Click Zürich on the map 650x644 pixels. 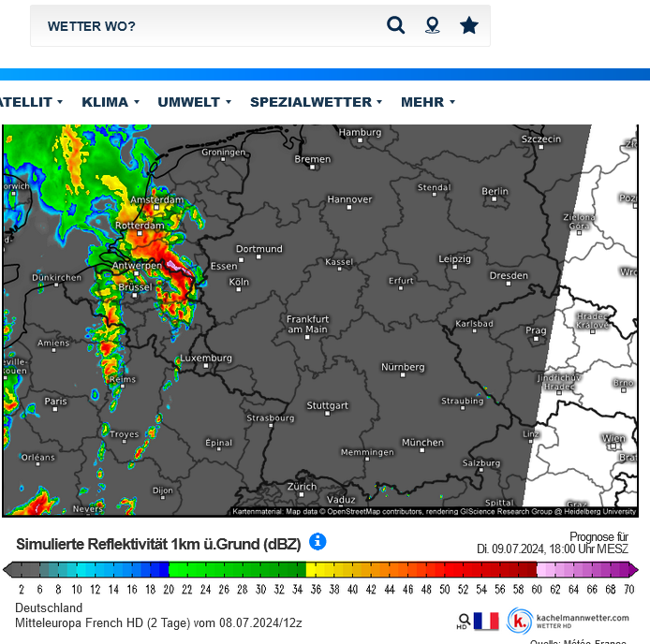click(302, 487)
